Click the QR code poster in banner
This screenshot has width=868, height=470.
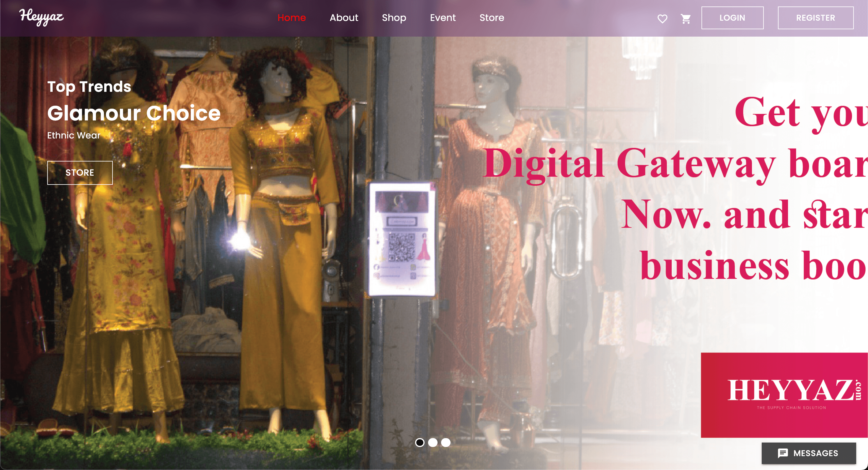coord(402,239)
